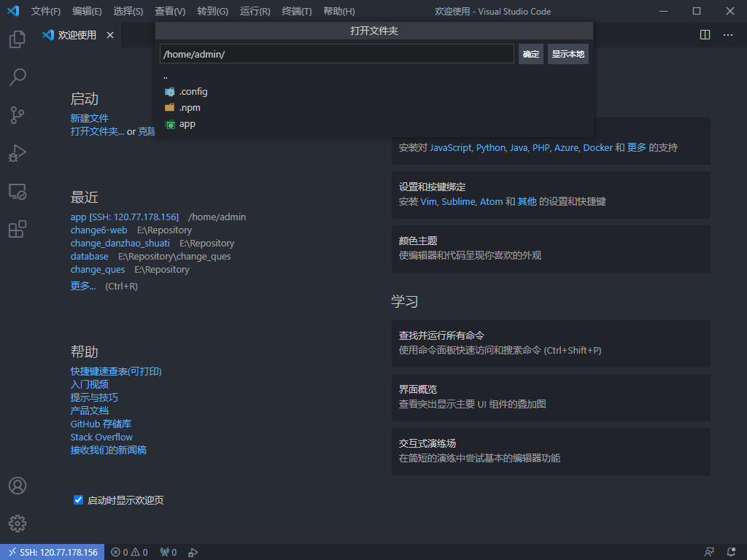The height and width of the screenshot is (560, 747).
Task: Click the 打开文件夹... link
Action: click(97, 131)
